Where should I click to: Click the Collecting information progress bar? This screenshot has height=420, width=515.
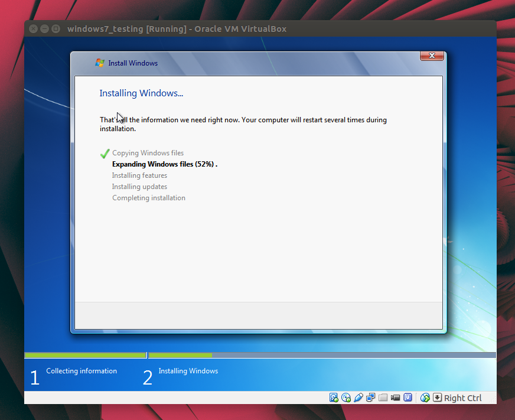(86, 355)
